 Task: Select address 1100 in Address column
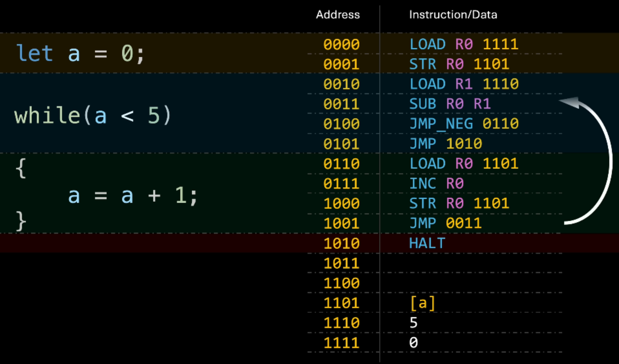pyautogui.click(x=341, y=283)
